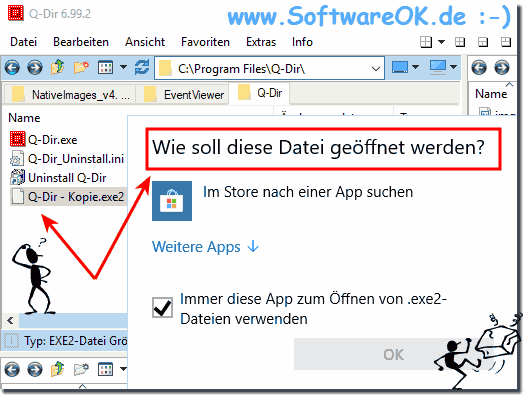Switch to the EventViewer tab
Image resolution: width=524 pixels, height=396 pixels.
click(x=183, y=95)
